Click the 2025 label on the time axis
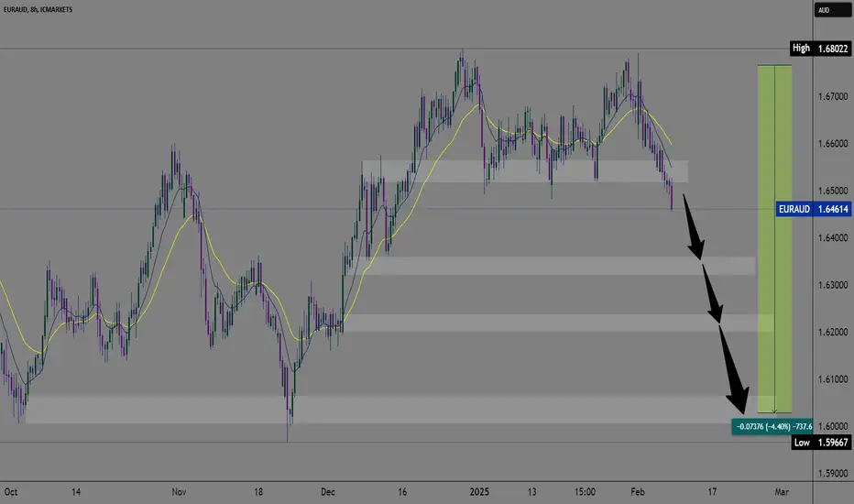 click(479, 492)
